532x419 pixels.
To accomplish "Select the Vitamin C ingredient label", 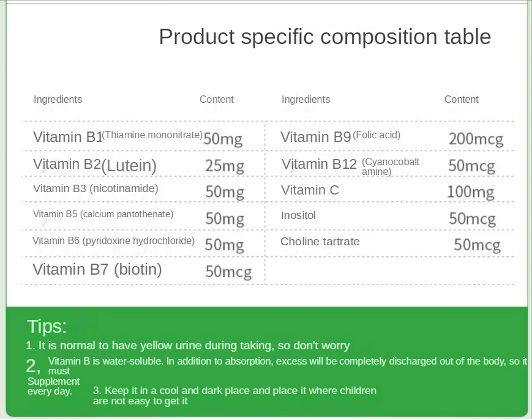I will [310, 190].
